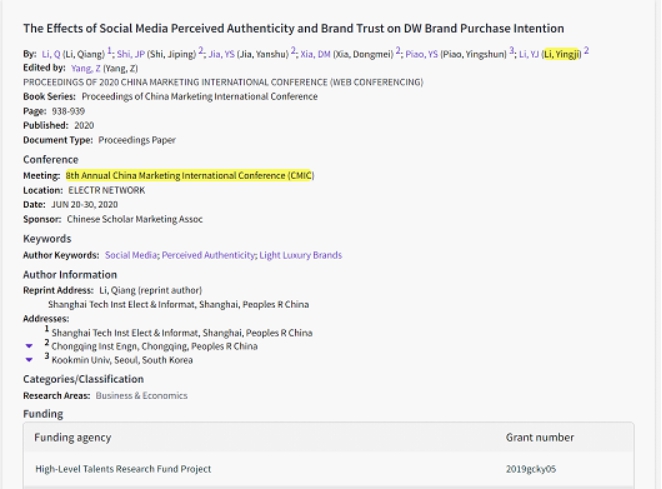662x489 pixels.
Task: Click the Funding agency column header
Action: tap(73, 437)
